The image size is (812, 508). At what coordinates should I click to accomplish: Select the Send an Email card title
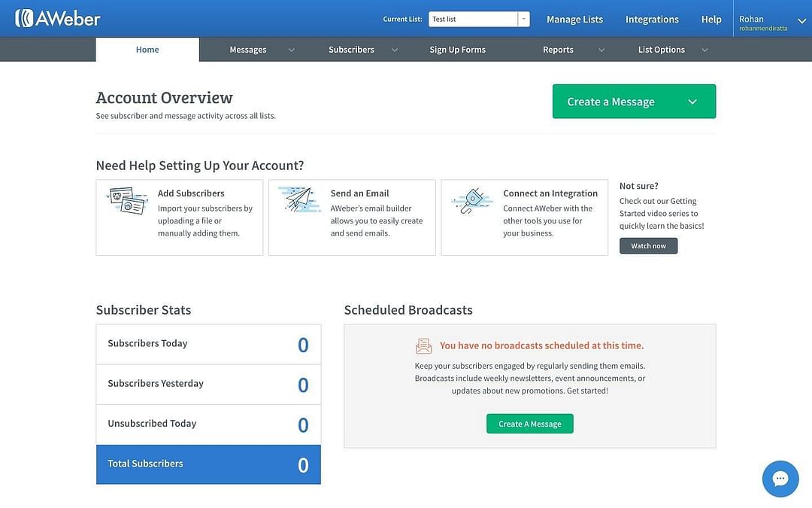359,193
